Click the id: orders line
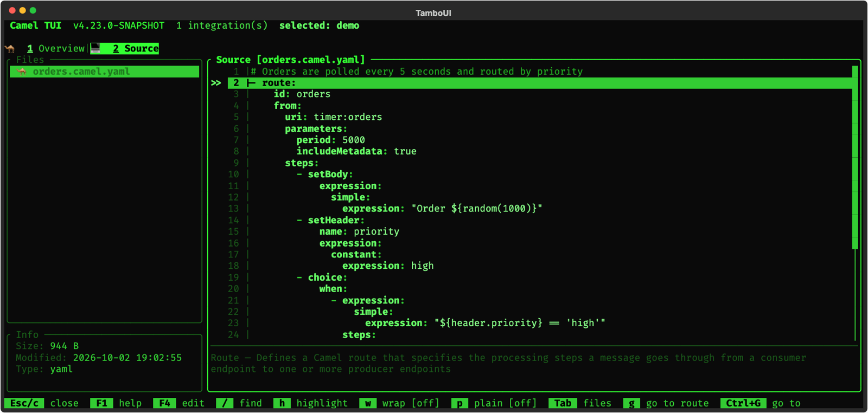This screenshot has width=868, height=413. pyautogui.click(x=302, y=94)
